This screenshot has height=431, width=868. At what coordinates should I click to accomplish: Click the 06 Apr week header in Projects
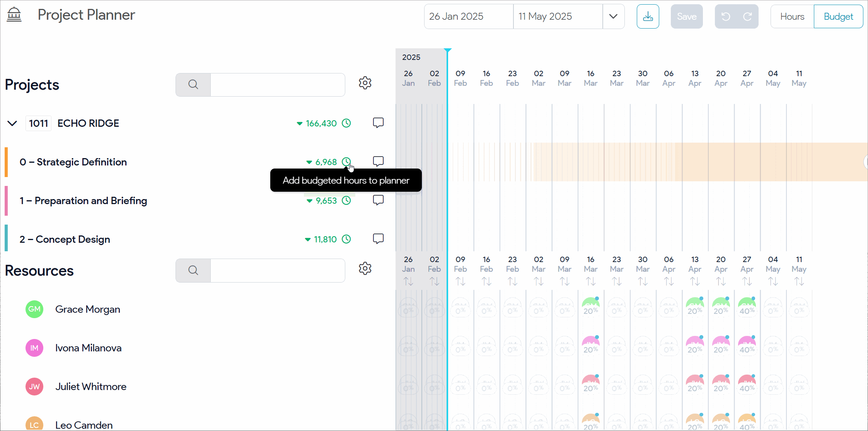[669, 78]
